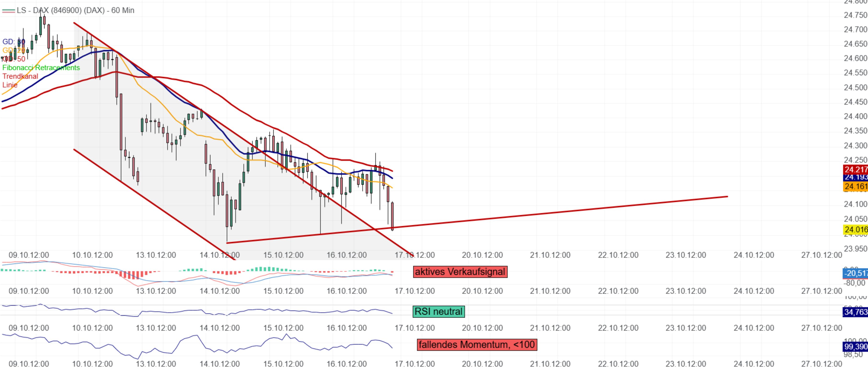The width and height of the screenshot is (868, 369).
Task: Click 17.10.12:00 label on main chart axis
Action: pyautogui.click(x=414, y=255)
